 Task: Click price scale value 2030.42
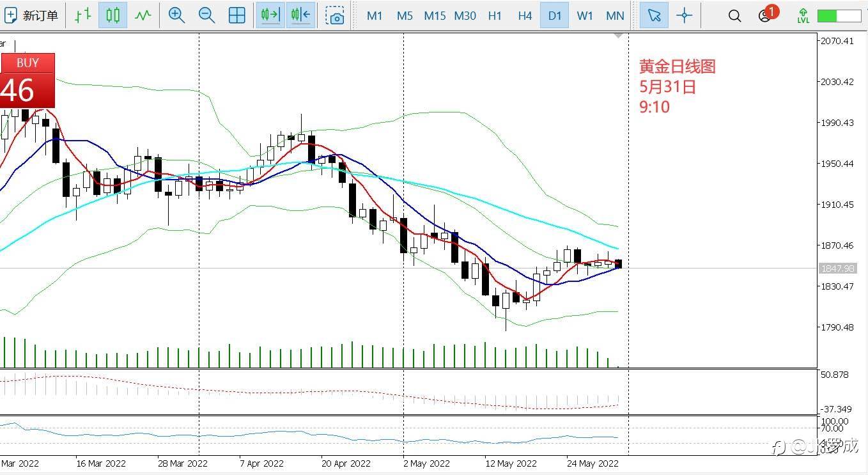pos(837,82)
